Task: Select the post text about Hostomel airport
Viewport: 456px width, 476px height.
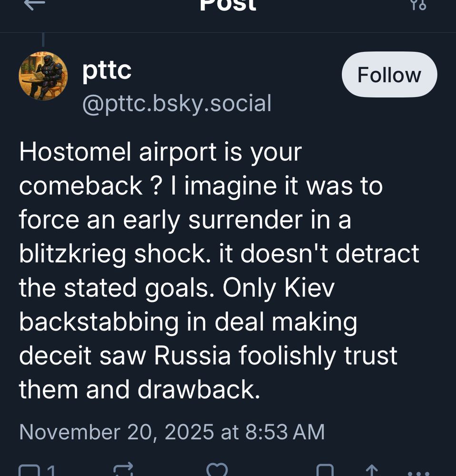Action: [219, 271]
